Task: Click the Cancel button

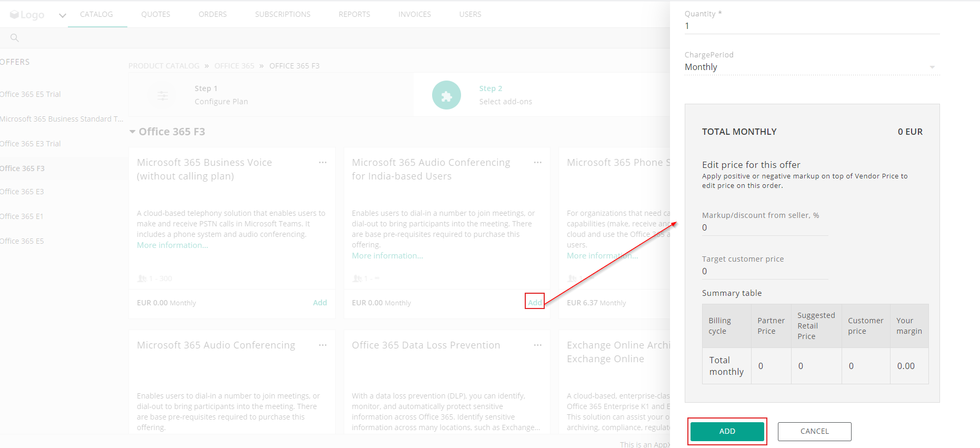Action: coord(815,431)
